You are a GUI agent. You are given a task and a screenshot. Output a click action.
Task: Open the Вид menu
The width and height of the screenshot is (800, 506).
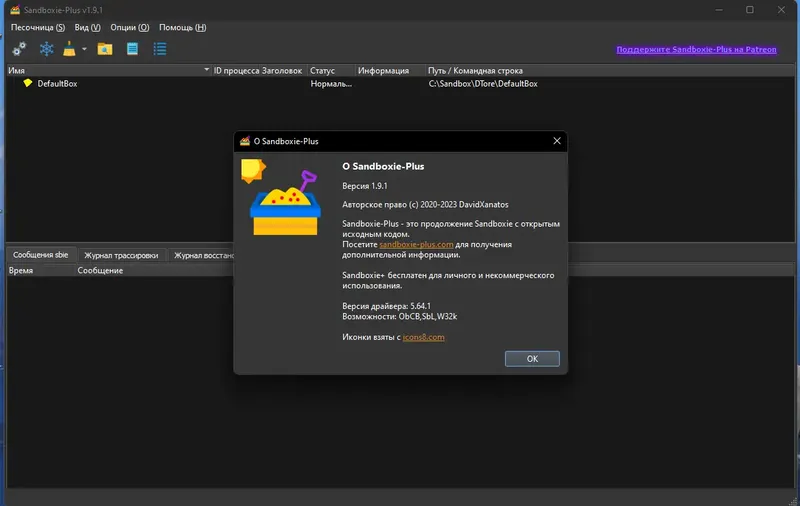(87, 28)
